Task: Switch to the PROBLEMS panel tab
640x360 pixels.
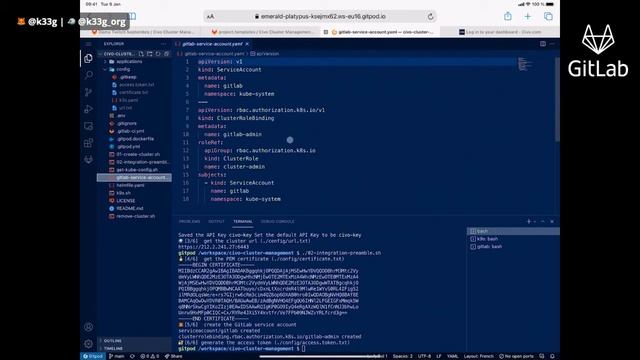Action: coord(189,221)
